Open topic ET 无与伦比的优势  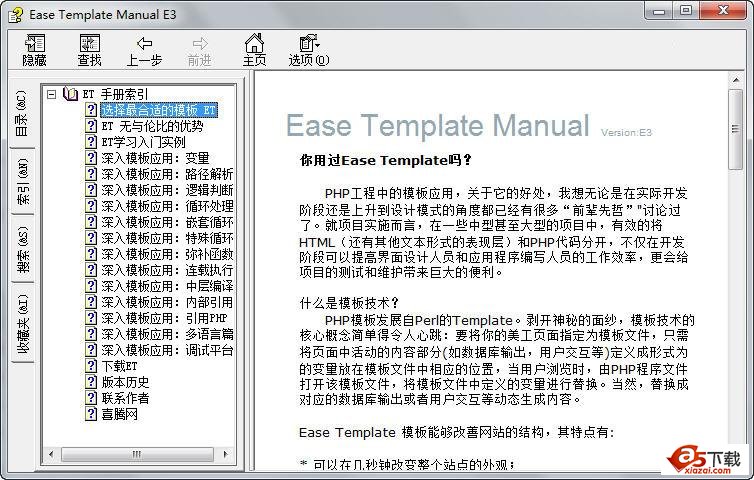[x=152, y=126]
